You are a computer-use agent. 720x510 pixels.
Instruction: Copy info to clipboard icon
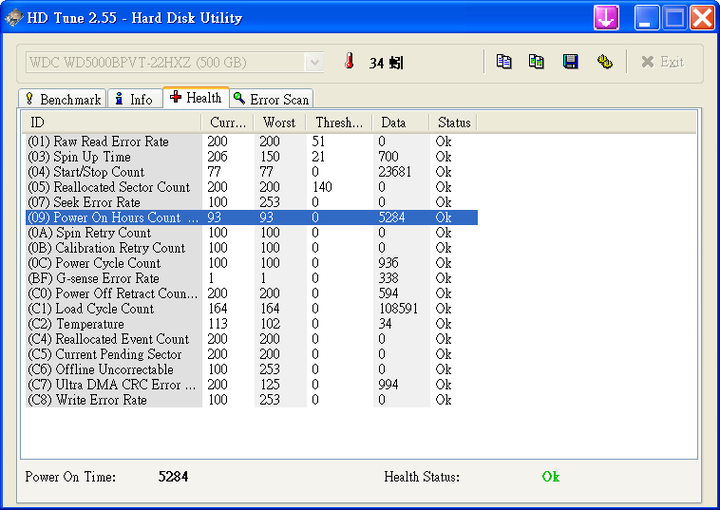click(504, 62)
